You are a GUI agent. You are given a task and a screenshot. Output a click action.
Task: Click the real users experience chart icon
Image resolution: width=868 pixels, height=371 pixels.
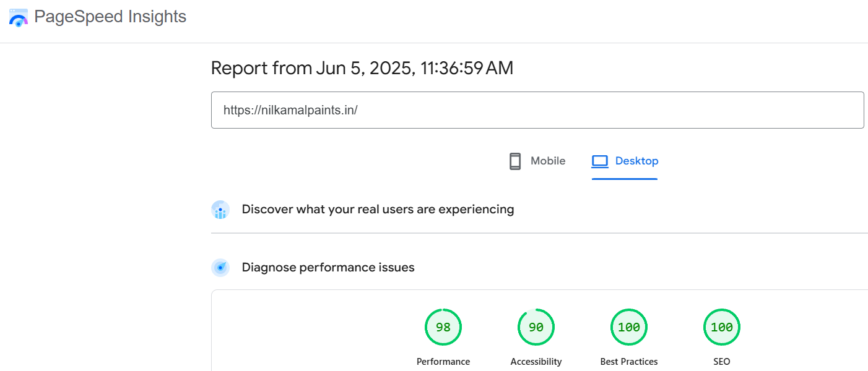pyautogui.click(x=220, y=210)
